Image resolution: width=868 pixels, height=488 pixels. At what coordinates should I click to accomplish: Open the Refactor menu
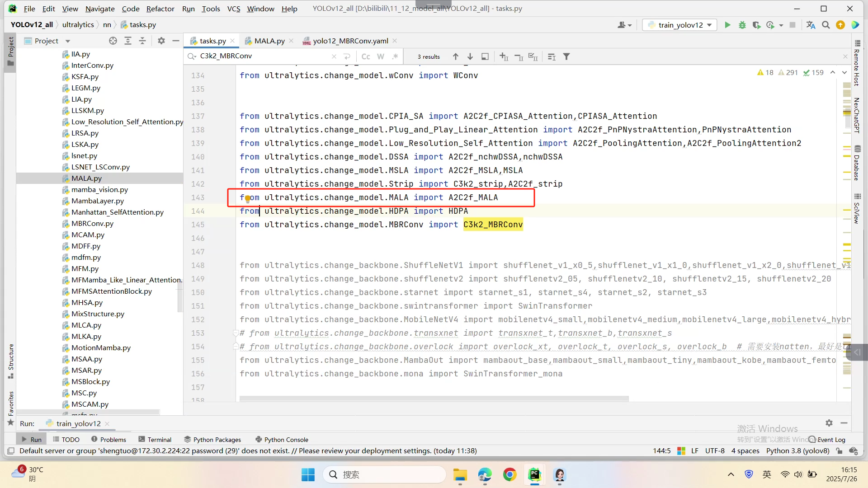tap(160, 9)
